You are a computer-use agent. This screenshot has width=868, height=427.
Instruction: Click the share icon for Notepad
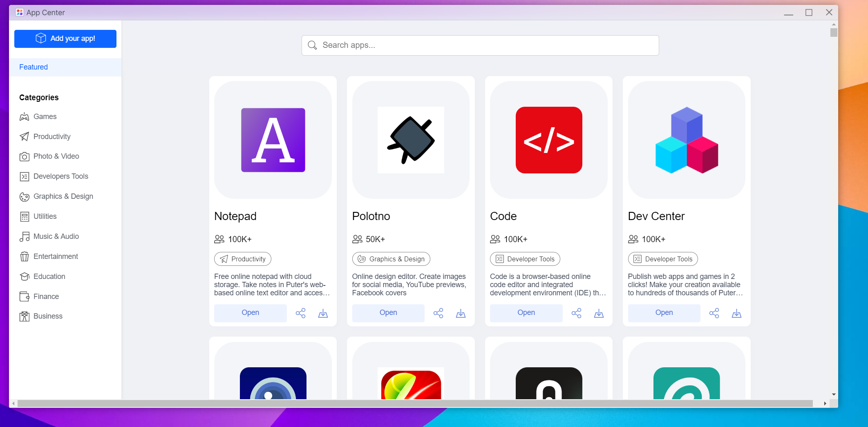pos(300,313)
